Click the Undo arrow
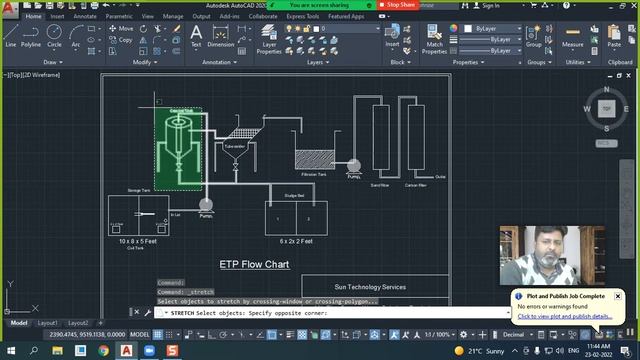Image resolution: width=640 pixels, height=360 pixels. pyautogui.click(x=106, y=5)
